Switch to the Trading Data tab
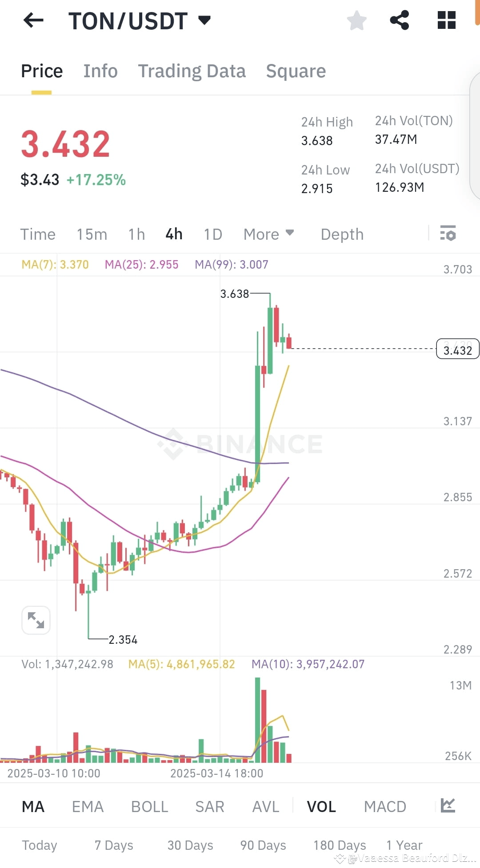 point(192,71)
